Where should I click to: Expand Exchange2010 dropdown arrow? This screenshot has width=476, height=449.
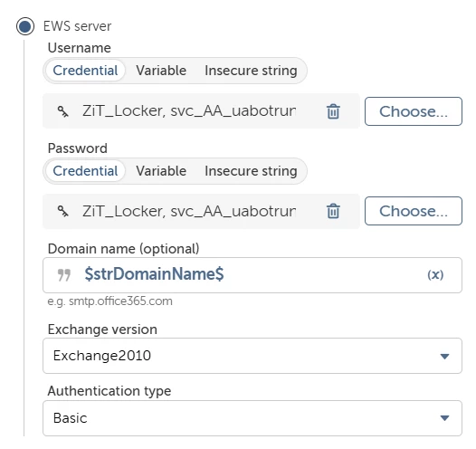444,356
